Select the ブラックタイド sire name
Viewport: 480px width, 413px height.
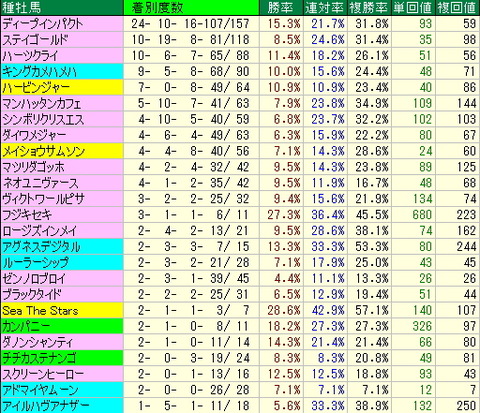click(32, 295)
